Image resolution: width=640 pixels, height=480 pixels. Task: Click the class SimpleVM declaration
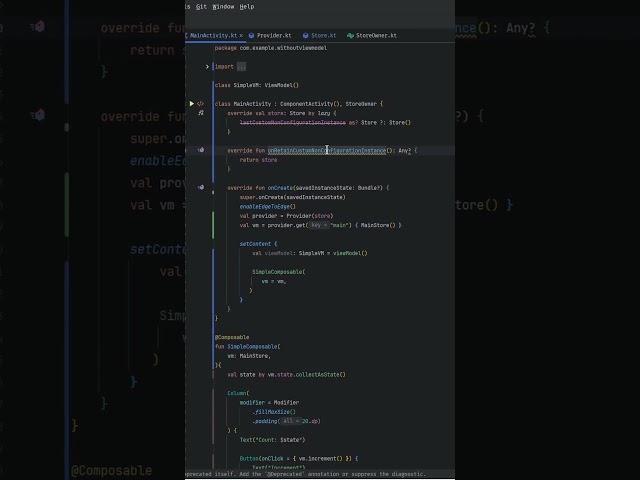[x=257, y=85]
